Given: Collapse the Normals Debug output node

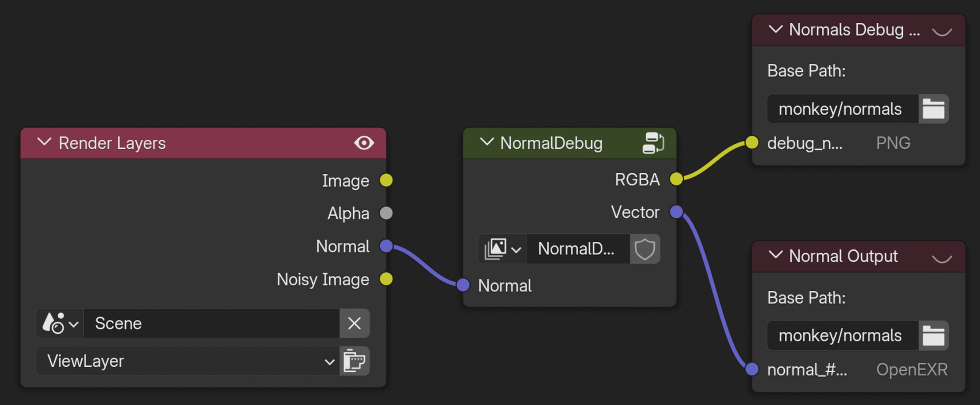Looking at the screenshot, I should coord(775,30).
